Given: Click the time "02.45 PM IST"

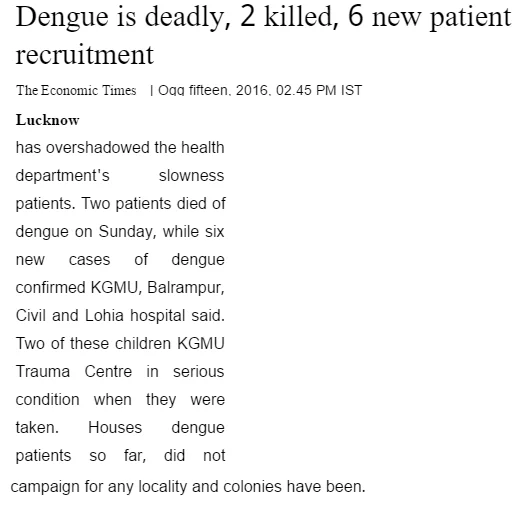Looking at the screenshot, I should (319, 90).
